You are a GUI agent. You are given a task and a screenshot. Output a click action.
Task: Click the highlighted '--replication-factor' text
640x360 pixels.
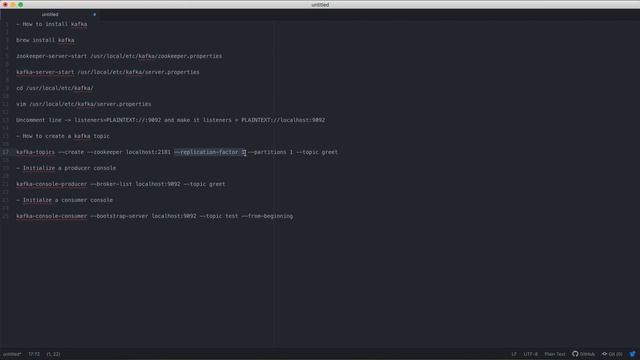[x=206, y=152]
